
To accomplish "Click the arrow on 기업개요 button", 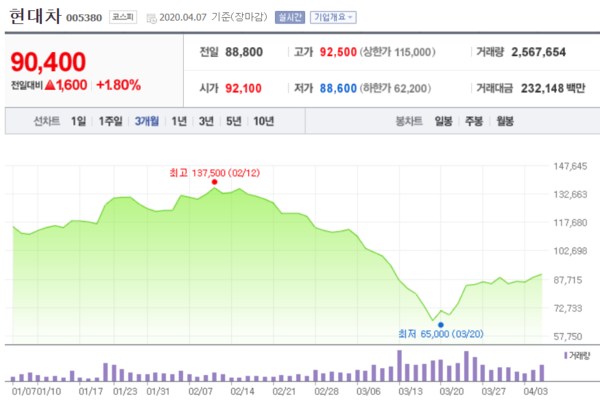I will coord(350,18).
